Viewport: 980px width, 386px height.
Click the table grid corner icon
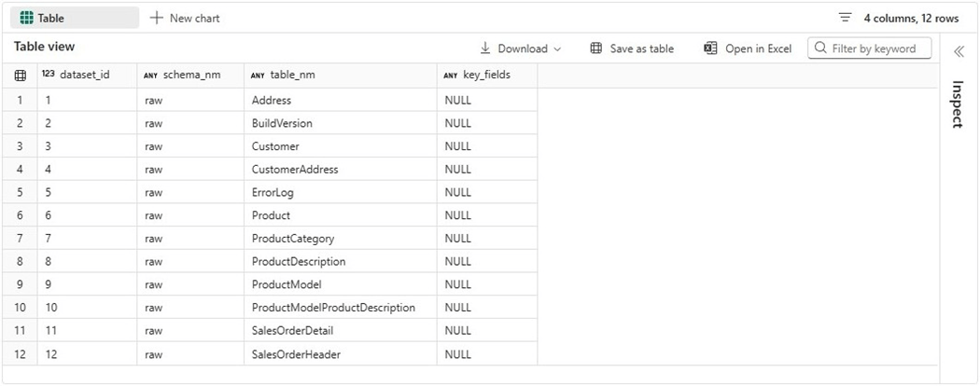20,76
